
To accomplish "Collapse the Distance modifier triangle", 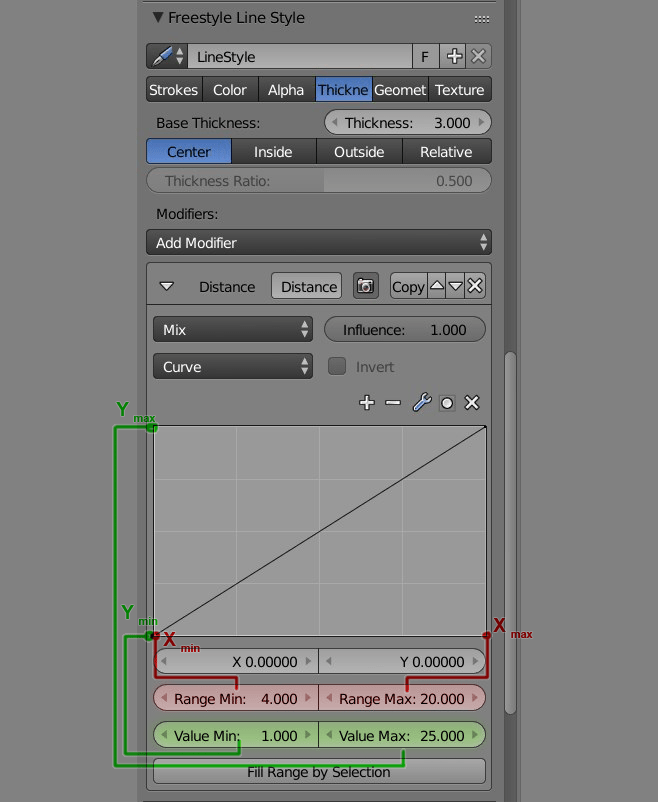I will point(167,286).
